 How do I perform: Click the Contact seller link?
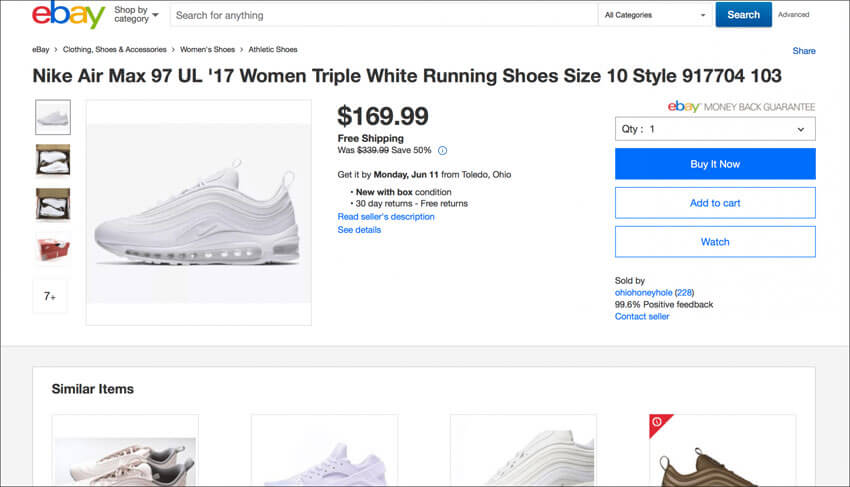[x=642, y=316]
